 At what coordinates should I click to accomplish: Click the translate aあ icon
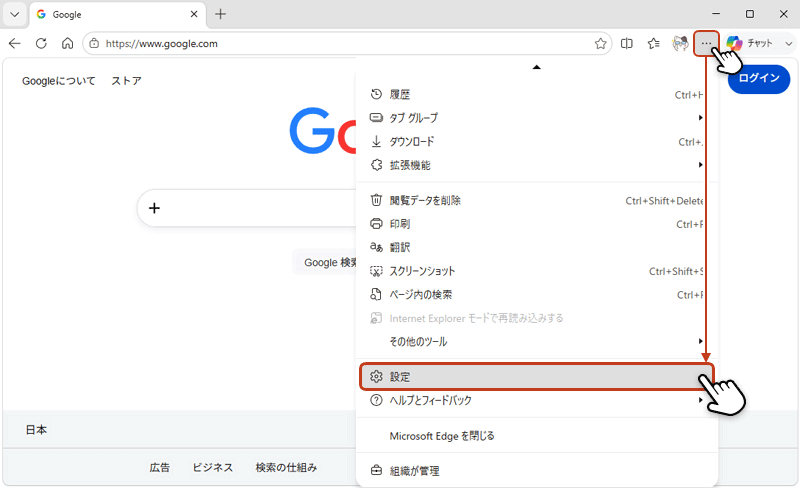click(x=376, y=247)
